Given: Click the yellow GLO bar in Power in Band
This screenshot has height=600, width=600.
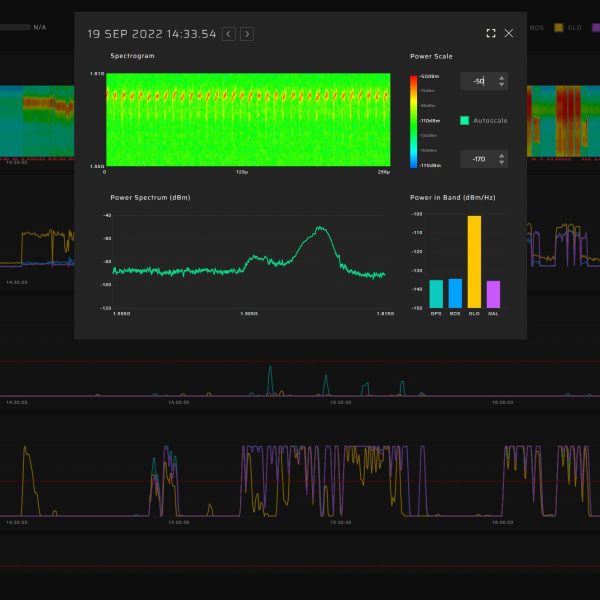Looking at the screenshot, I should coord(474,262).
